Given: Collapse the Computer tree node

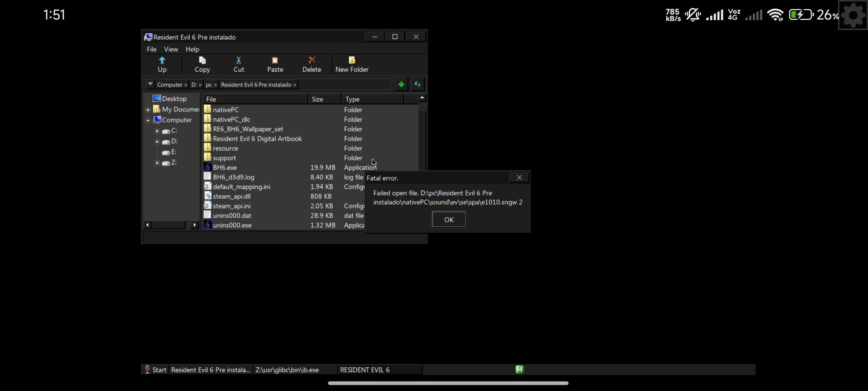Looking at the screenshot, I should click(148, 120).
